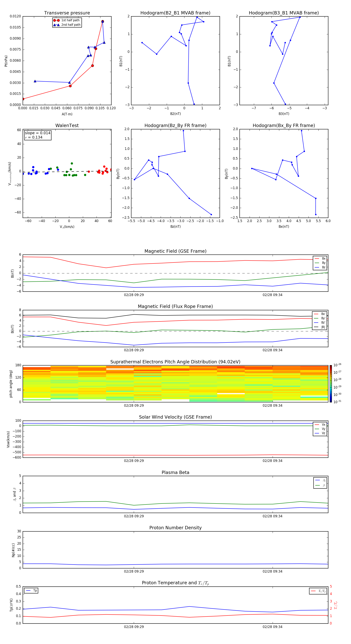Image resolution: width=351 pixels, height=644 pixels.
Task: Click the 'Plasma Beta' plot title
Action: [175, 472]
